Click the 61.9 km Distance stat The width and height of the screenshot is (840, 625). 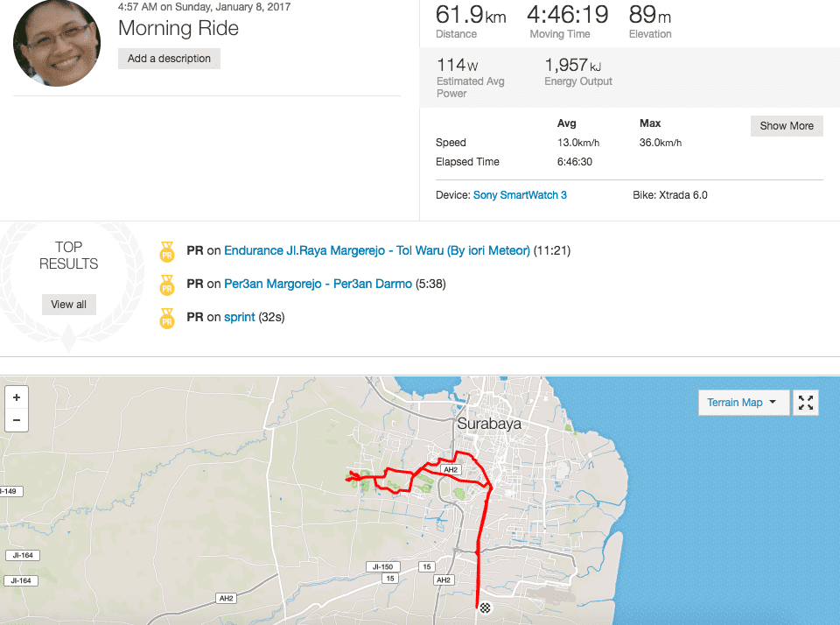click(x=470, y=16)
